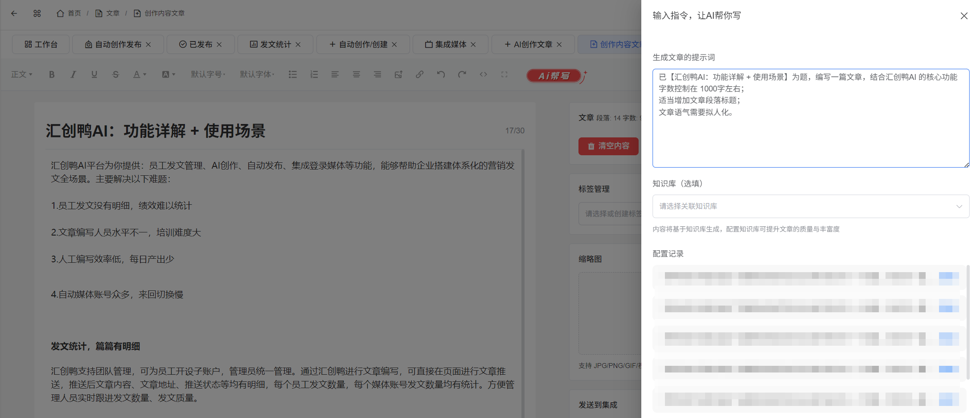Open the 请选择关联知识库 dropdown
Image resolution: width=980 pixels, height=418 pixels.
point(810,206)
